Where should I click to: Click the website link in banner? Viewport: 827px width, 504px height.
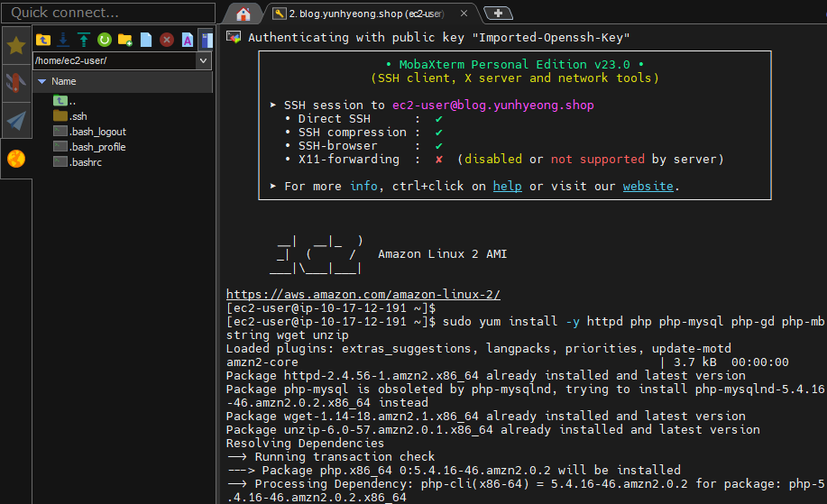point(648,186)
